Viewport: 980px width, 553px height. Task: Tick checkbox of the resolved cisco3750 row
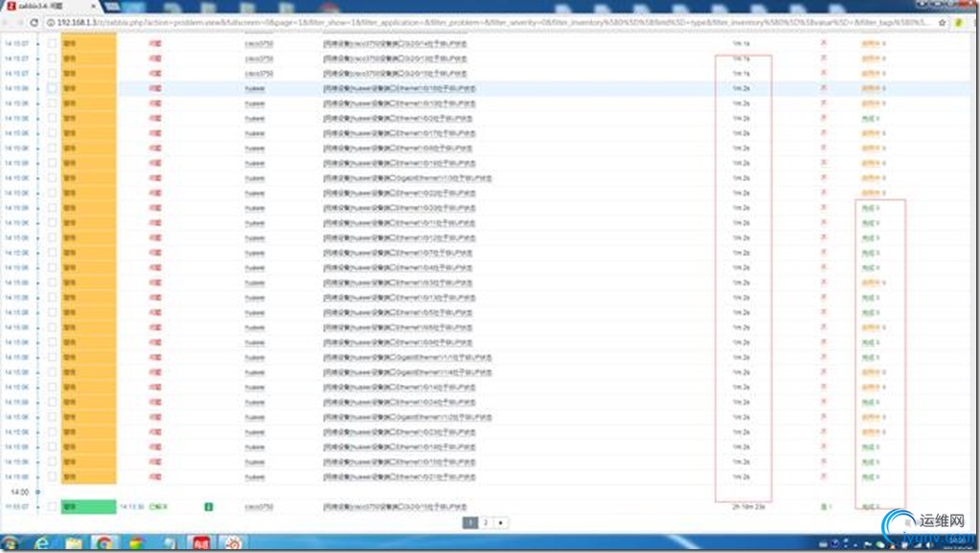click(x=53, y=507)
